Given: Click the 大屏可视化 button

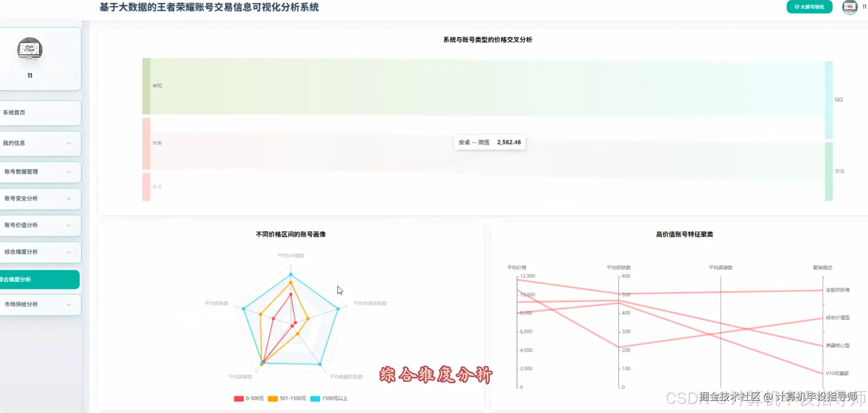Looking at the screenshot, I should point(809,7).
